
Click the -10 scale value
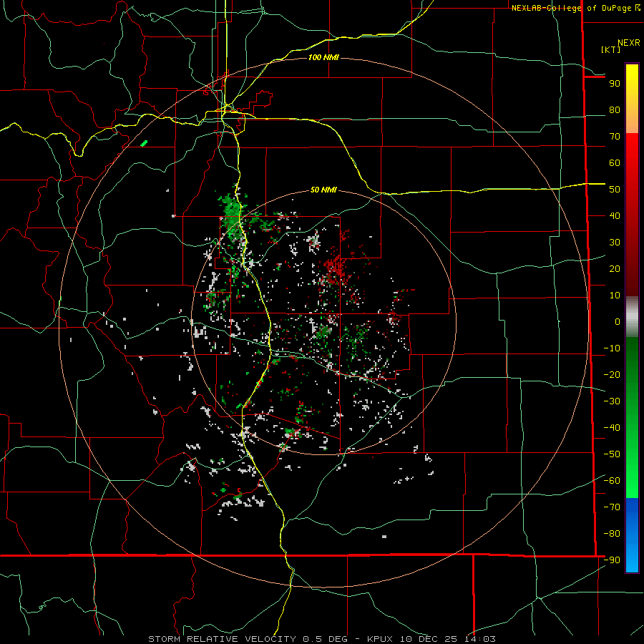612,348
